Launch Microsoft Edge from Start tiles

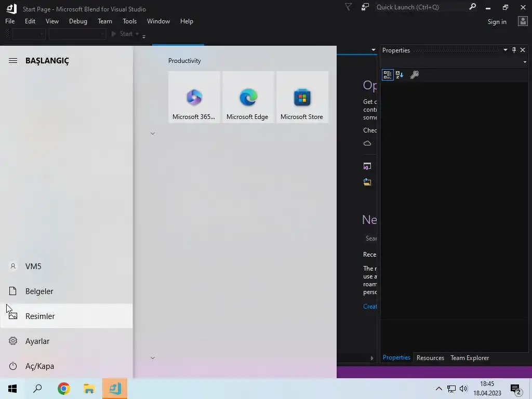248,97
